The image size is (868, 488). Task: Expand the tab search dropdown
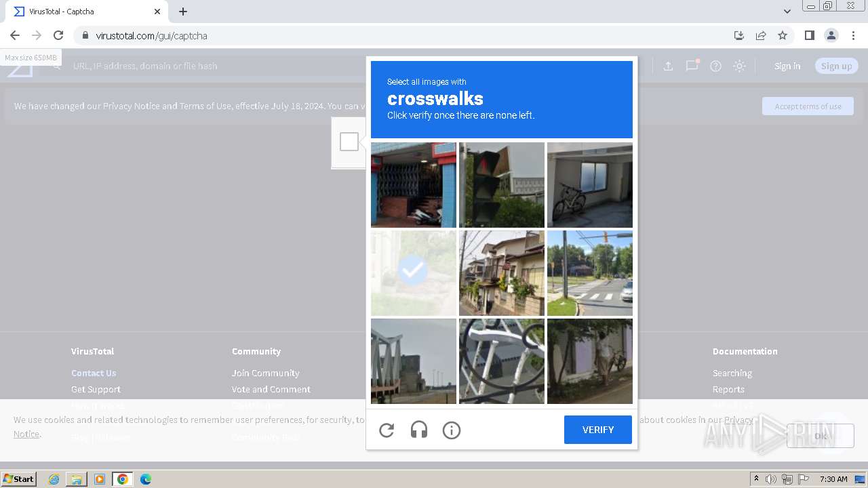(x=787, y=12)
